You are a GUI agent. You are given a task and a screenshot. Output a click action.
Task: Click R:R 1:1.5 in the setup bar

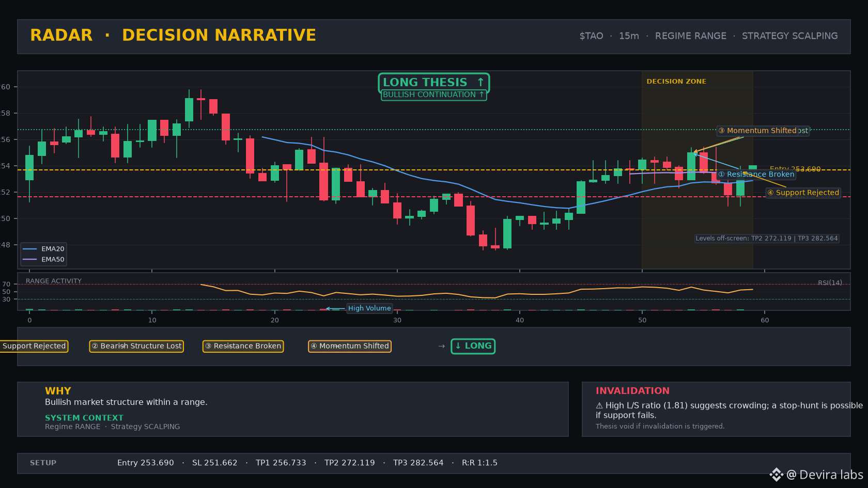[x=479, y=463]
